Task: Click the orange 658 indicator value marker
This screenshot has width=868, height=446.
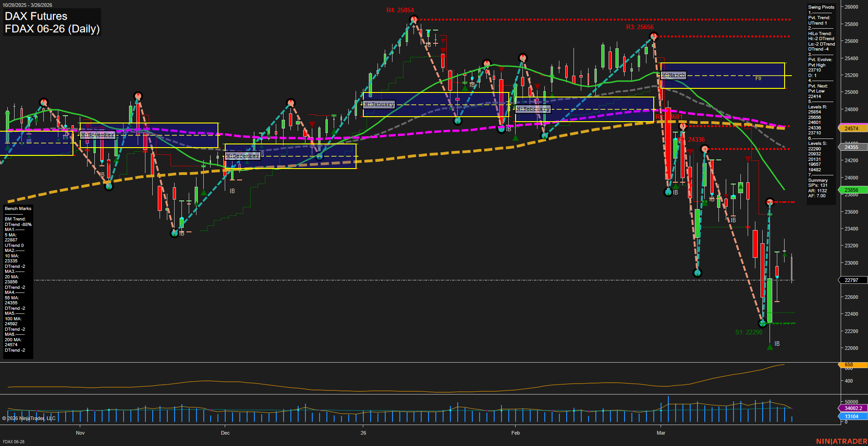Action: (852, 365)
